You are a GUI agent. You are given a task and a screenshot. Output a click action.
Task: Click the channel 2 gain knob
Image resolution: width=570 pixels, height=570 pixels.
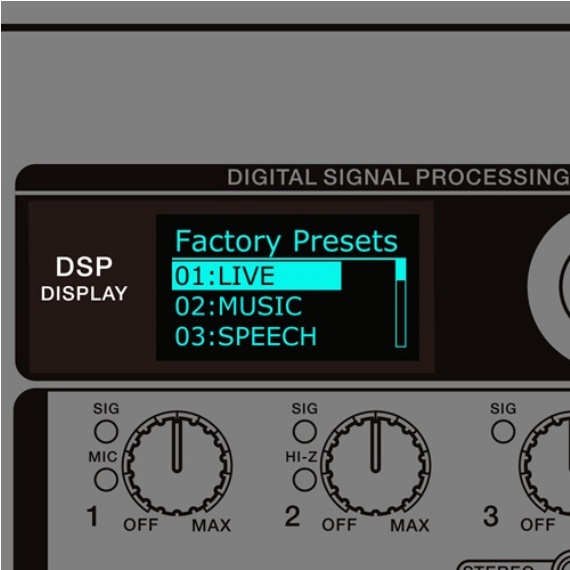(x=376, y=463)
